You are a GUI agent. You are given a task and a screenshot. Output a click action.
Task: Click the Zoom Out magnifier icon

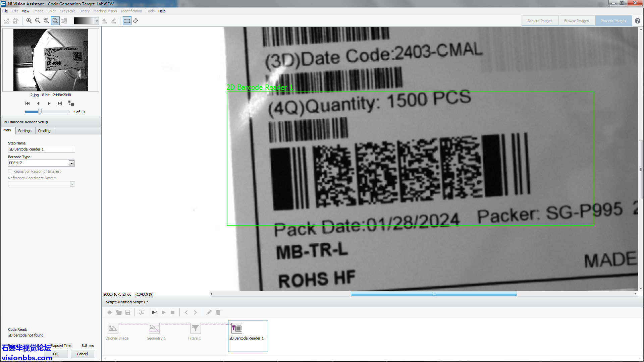(38, 21)
